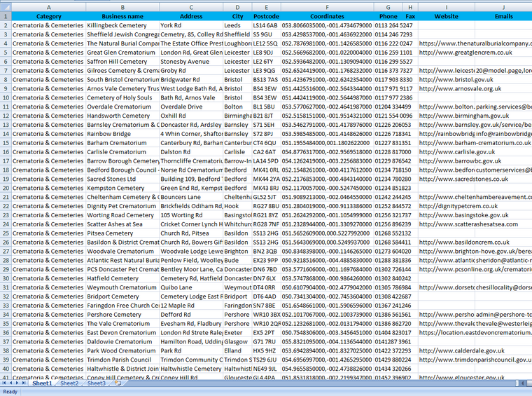
Task: Click the Select All corner box
Action: (x=6, y=7)
